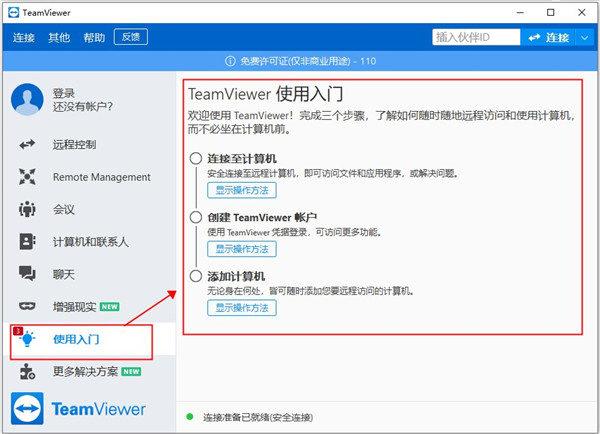Click the NEW badge beside 增强现实
600x434 pixels.
(109, 307)
